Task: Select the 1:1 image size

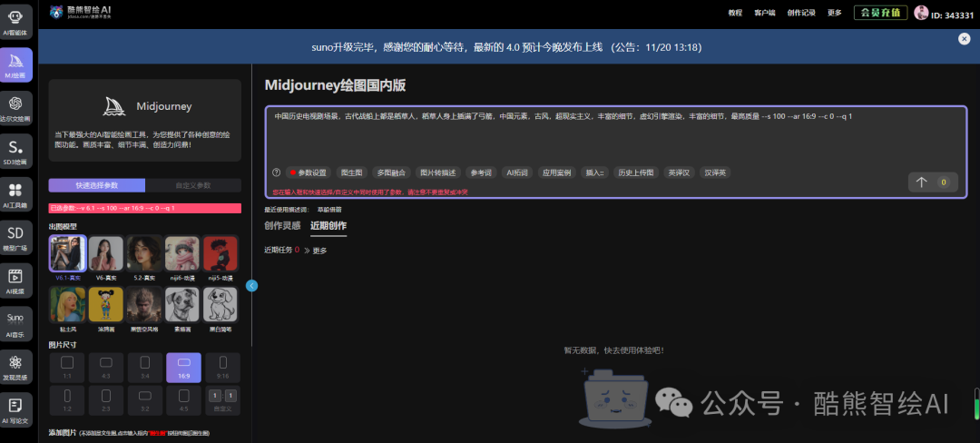Action: (67, 368)
